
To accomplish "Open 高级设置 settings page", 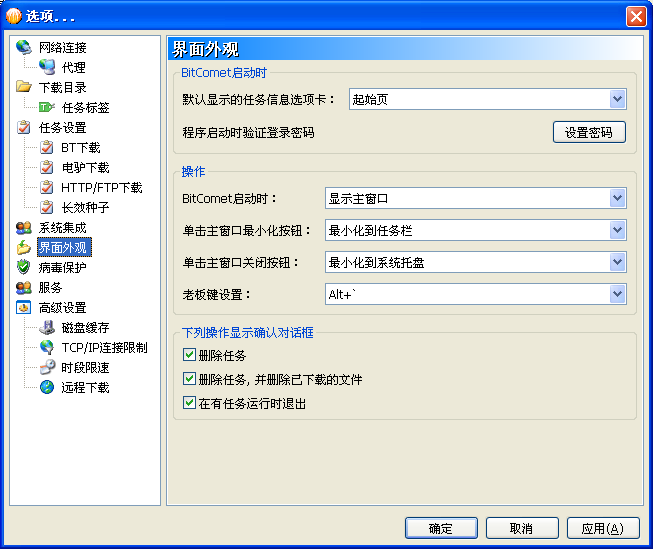I will click(x=62, y=307).
